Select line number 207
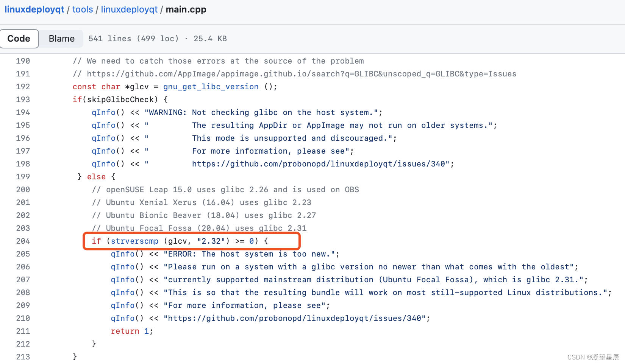The image size is (625, 364). point(23,280)
